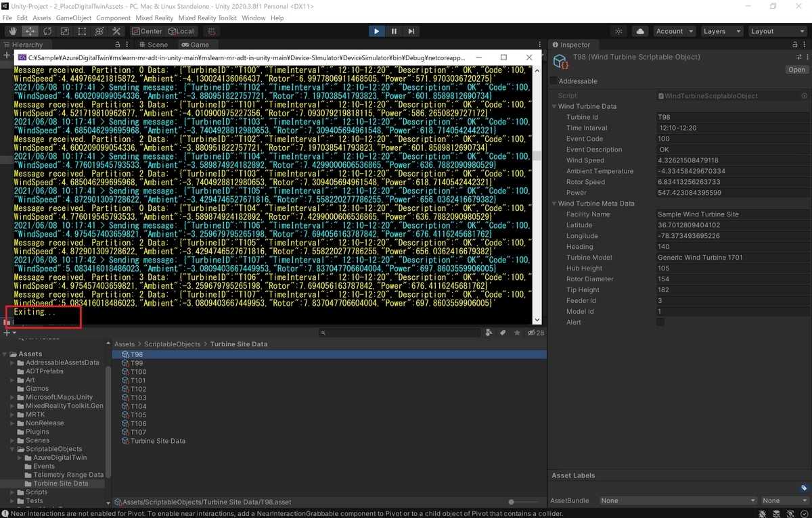812x518 pixels.
Task: Select the Rotate tool
Action: [47, 31]
